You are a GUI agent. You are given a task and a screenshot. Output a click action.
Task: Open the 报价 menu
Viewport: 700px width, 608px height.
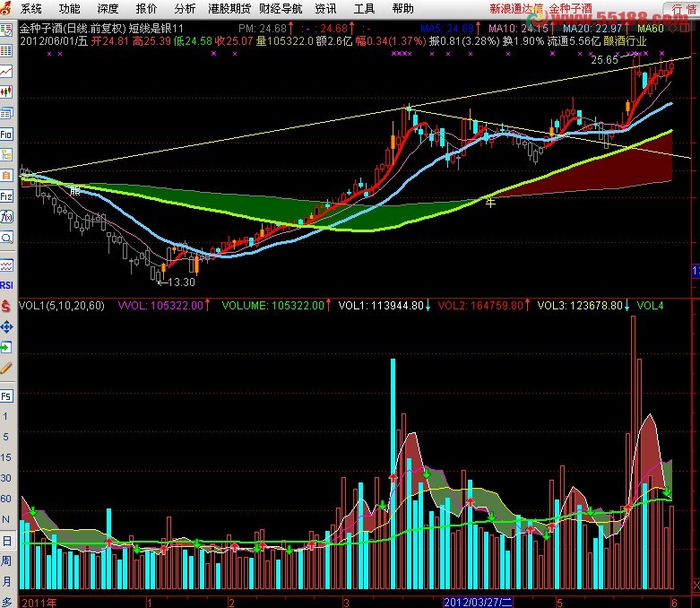146,8
